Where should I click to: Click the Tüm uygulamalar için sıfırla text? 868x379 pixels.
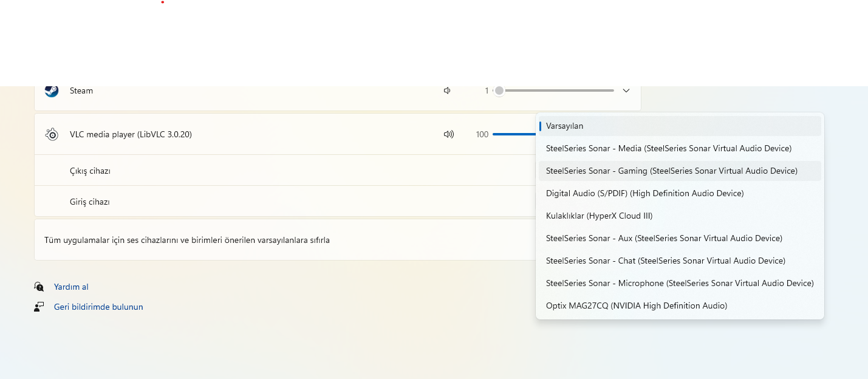click(x=187, y=240)
